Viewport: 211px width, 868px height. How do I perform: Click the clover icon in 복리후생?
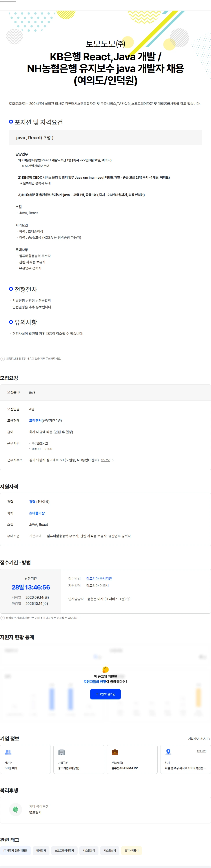click(15, 809)
